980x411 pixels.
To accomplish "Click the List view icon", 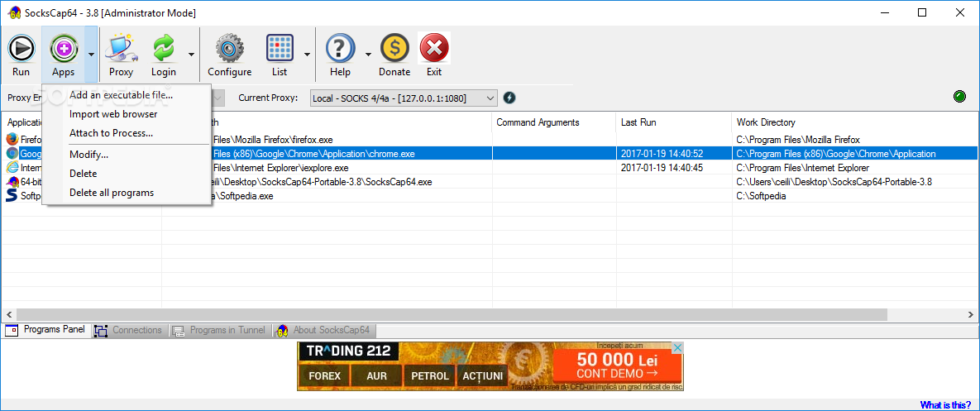I will click(280, 48).
